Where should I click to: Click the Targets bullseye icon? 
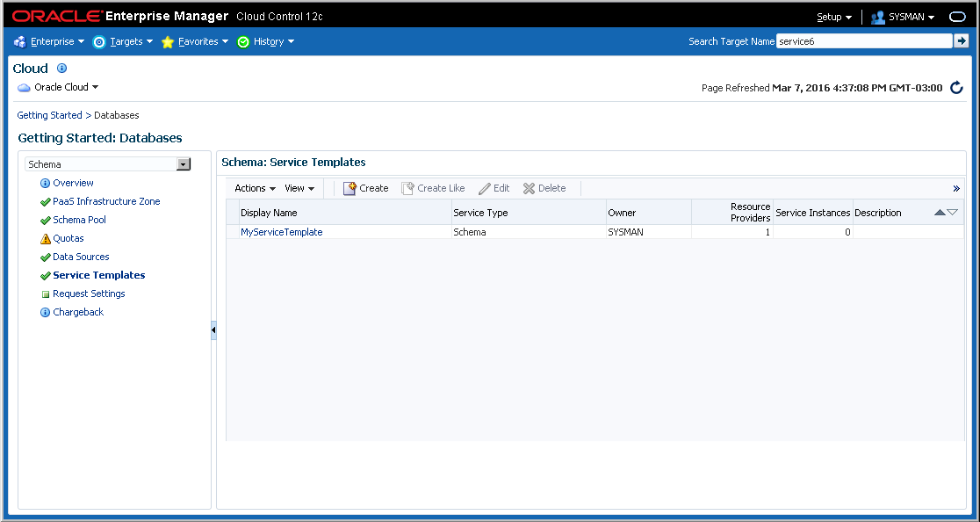coord(98,42)
